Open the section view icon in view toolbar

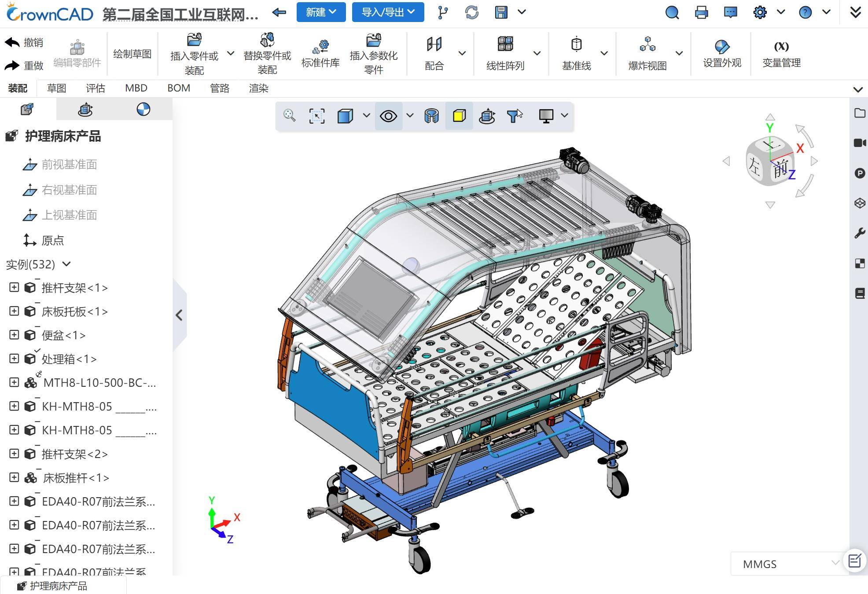pyautogui.click(x=431, y=116)
